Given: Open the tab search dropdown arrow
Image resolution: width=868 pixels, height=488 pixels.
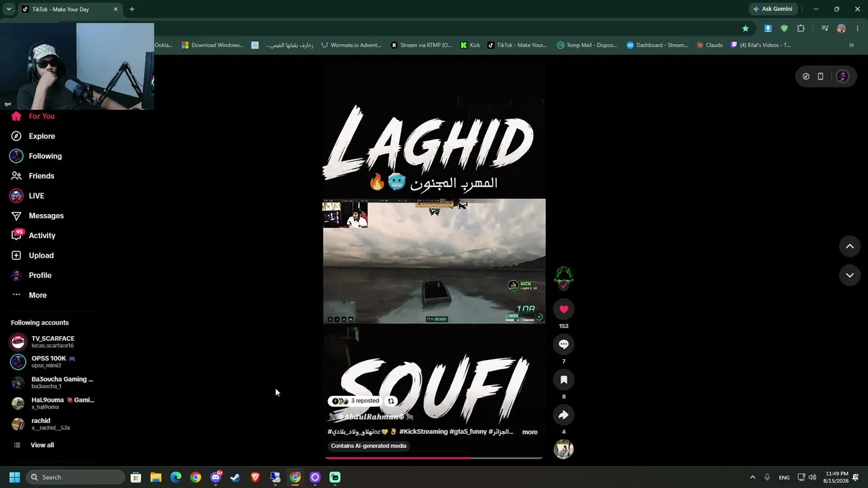Looking at the screenshot, I should [9, 9].
